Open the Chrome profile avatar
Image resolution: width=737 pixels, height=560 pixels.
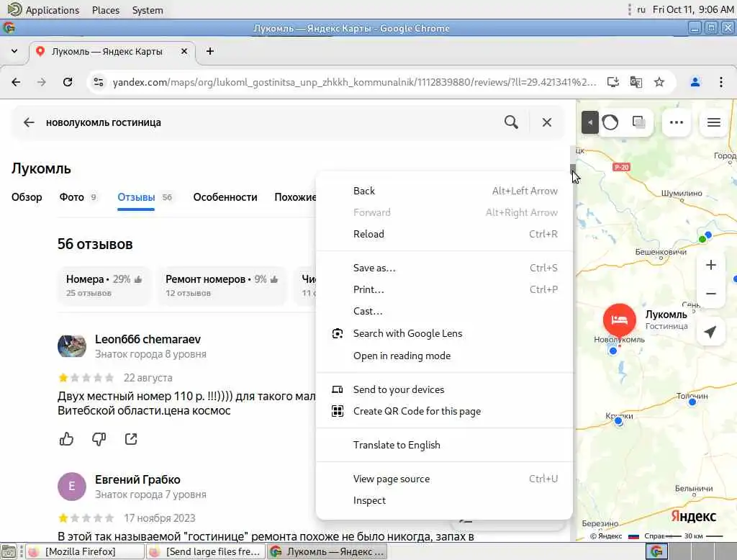(695, 82)
